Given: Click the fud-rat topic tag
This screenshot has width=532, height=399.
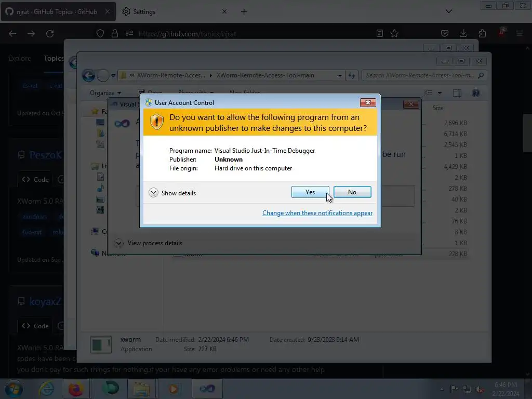Looking at the screenshot, I should (x=32, y=232).
